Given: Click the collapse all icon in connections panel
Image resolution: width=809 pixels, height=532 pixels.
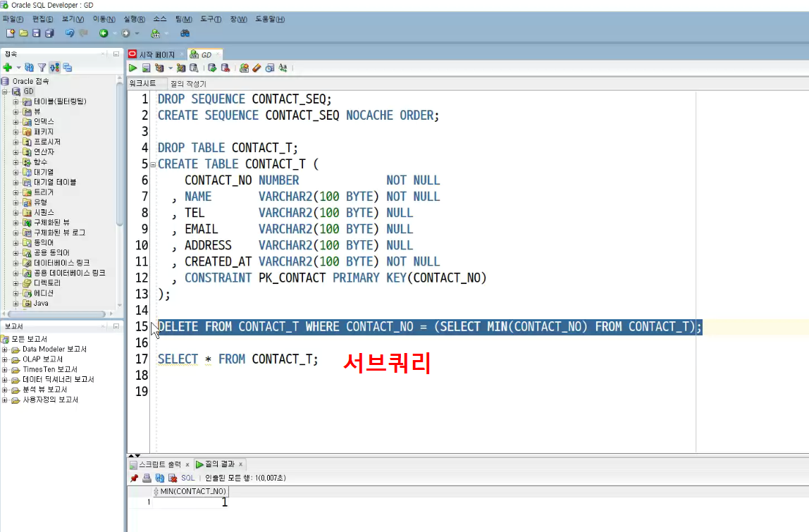Looking at the screenshot, I should point(68,67).
